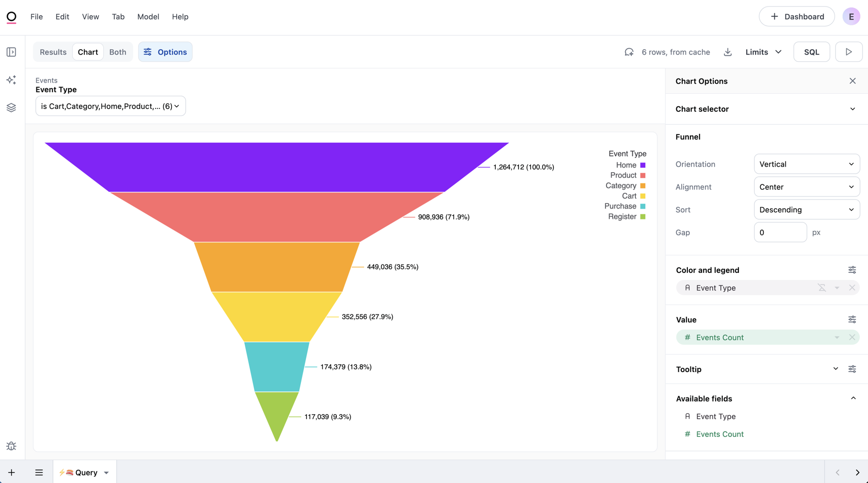868x483 pixels.
Task: Click the teal Purchase funnel segment
Action: coord(277,367)
